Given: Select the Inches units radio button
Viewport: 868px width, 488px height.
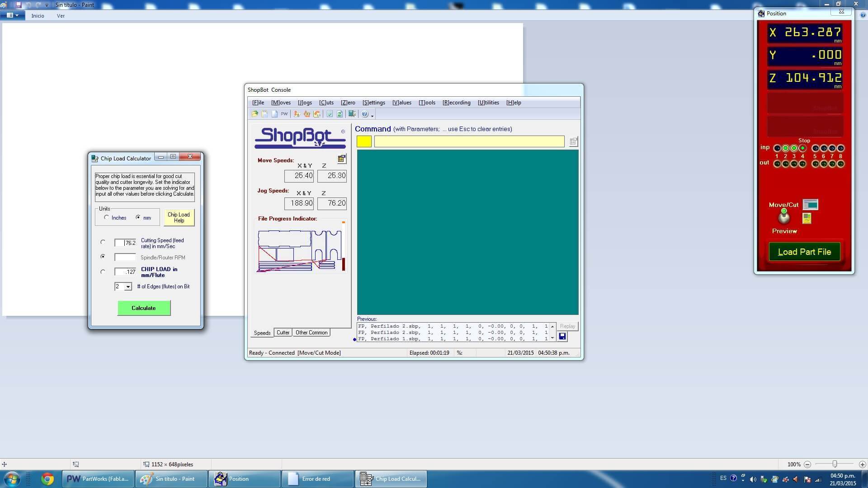Looking at the screenshot, I should tap(107, 217).
